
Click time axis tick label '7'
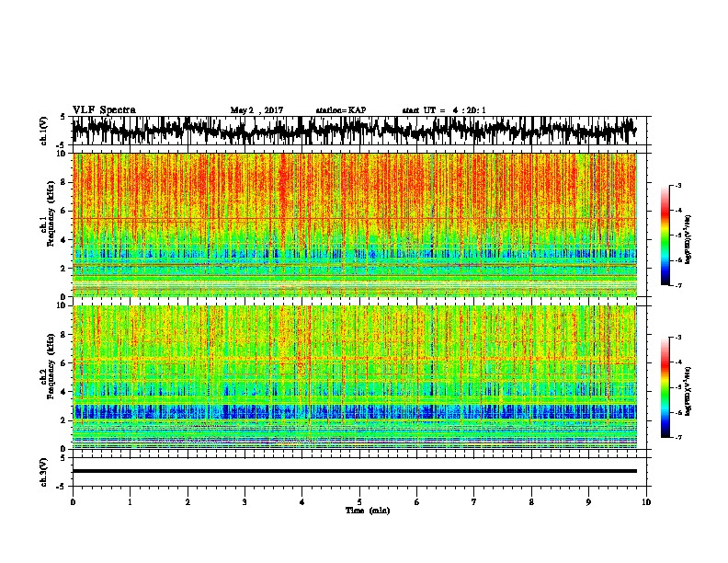pyautogui.click(x=474, y=502)
